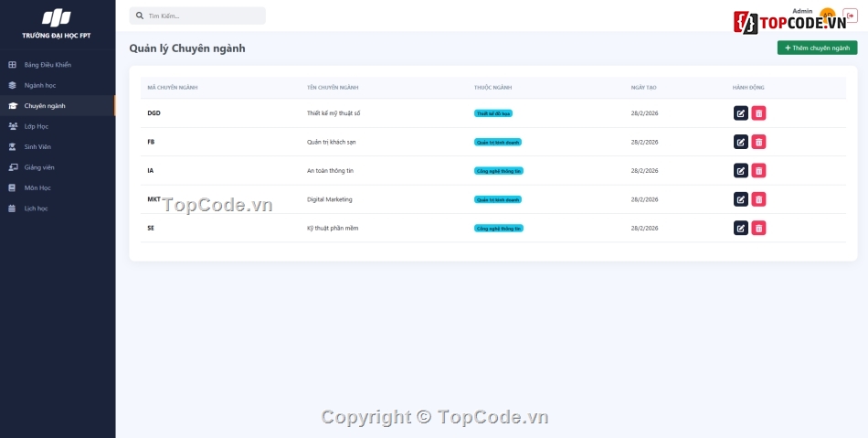Viewport: 868px width, 438px height.
Task: Click the edit icon for FB row
Action: tap(740, 142)
